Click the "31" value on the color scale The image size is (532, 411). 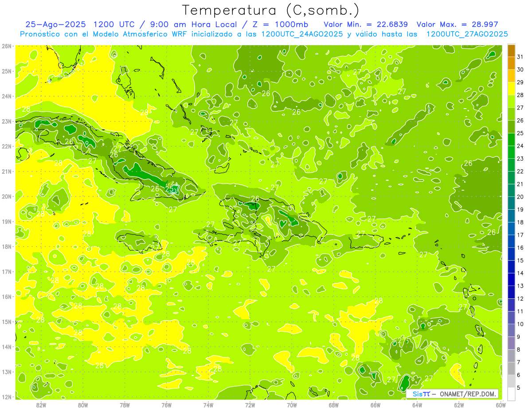point(520,57)
